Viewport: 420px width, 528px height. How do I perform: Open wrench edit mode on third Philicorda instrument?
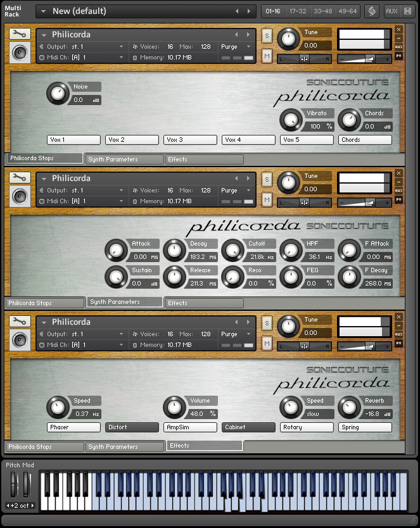[x=20, y=321]
